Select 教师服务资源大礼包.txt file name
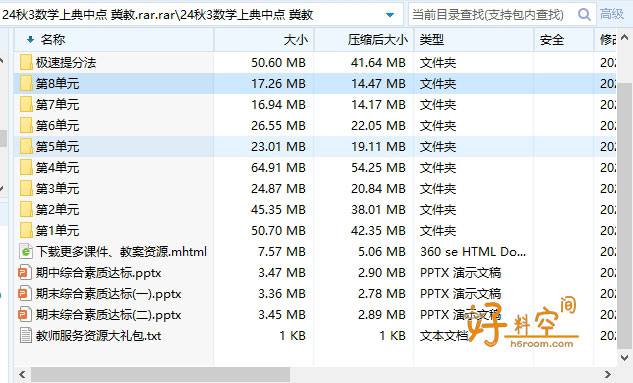 [x=99, y=336]
